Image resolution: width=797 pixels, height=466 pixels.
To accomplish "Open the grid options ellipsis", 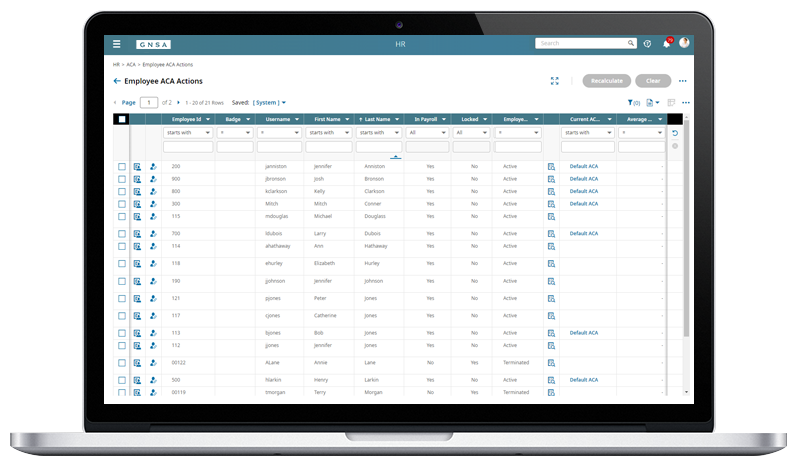I will pos(686,103).
